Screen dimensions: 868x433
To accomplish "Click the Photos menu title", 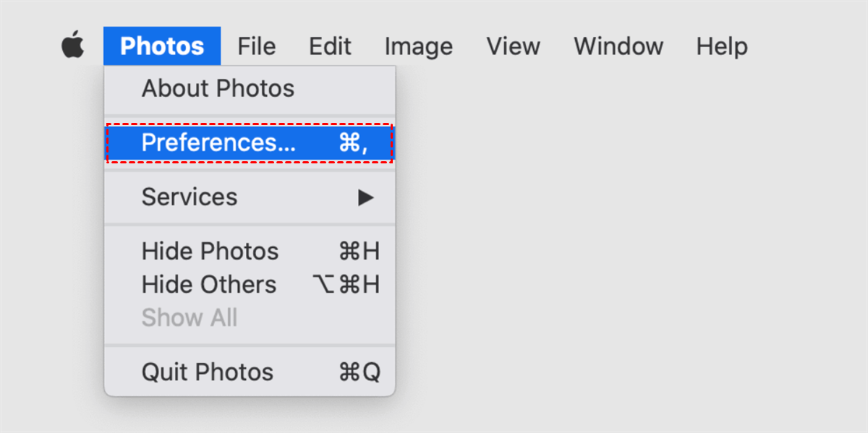I will [162, 46].
